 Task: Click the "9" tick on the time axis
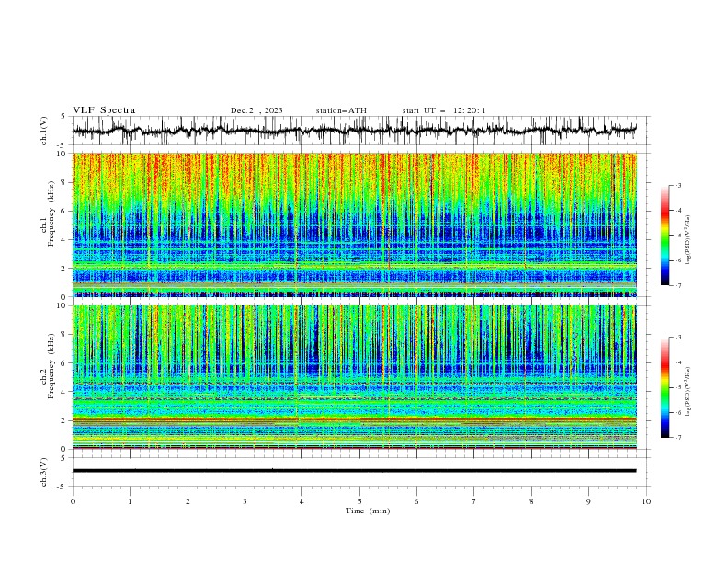588,501
